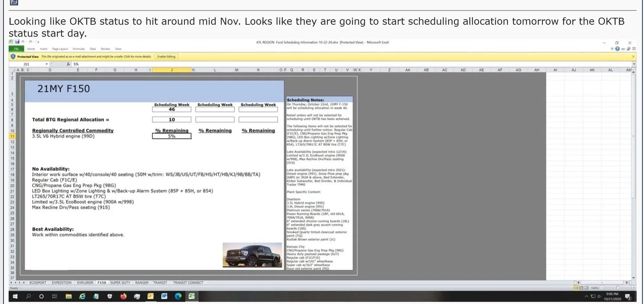The image size is (644, 304).
Task: Open the View ribbon tab
Action: point(118,49)
